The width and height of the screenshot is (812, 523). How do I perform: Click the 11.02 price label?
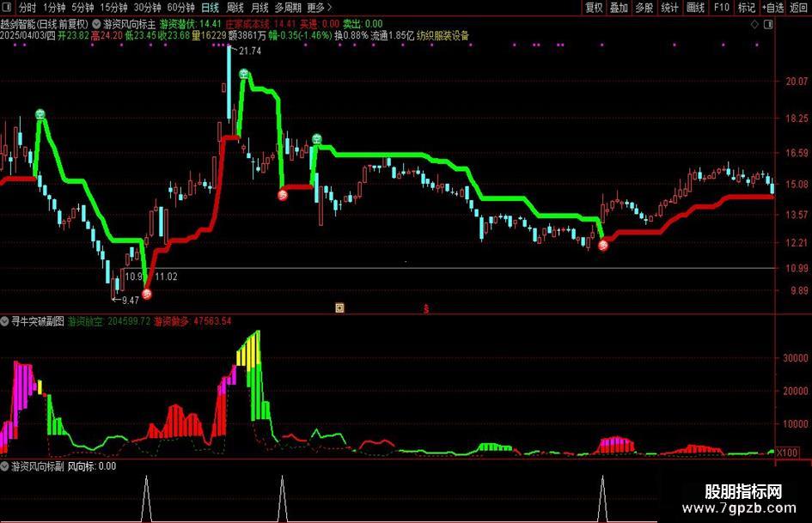click(x=166, y=277)
